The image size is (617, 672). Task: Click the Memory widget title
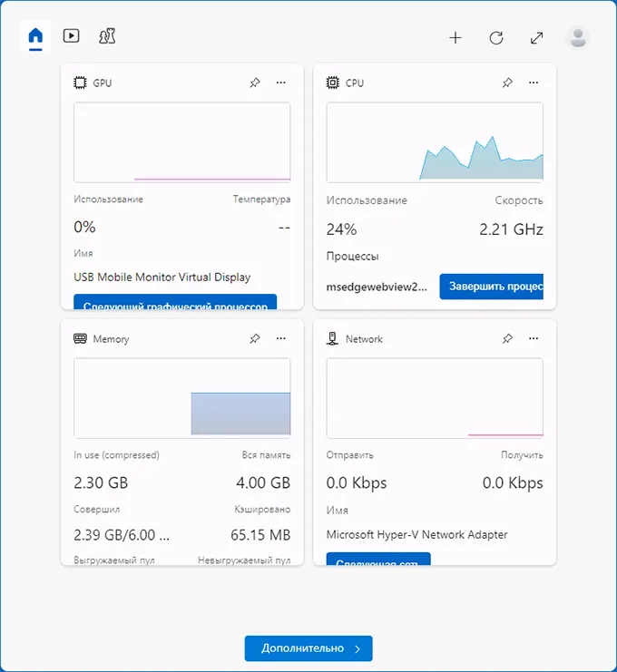[x=111, y=339]
